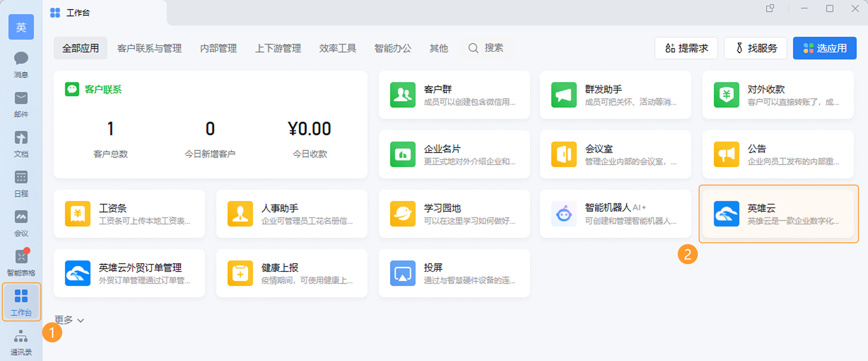This screenshot has width=868, height=361.
Task: Switch to 效率工具 tab
Action: pyautogui.click(x=337, y=48)
